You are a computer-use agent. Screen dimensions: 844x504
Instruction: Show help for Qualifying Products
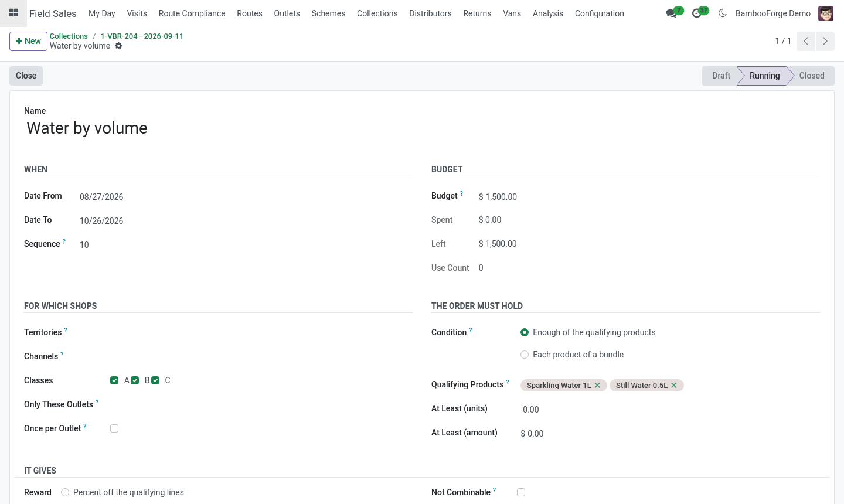508,382
